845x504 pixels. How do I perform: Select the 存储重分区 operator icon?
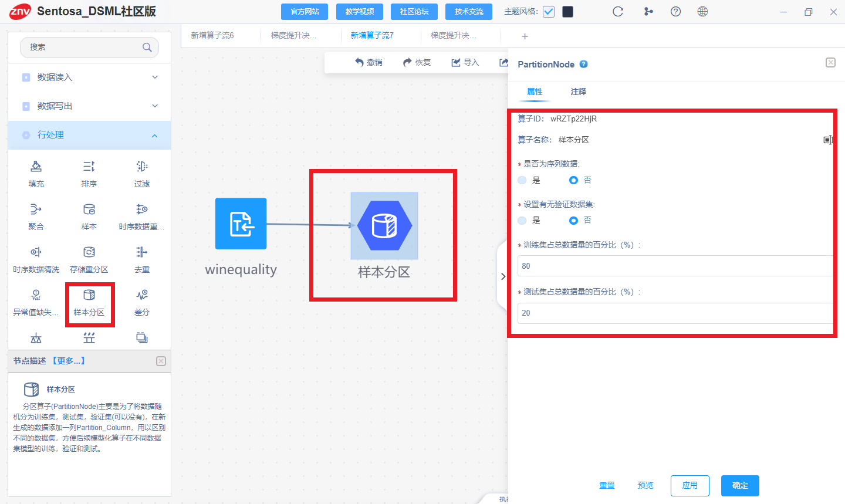pos(89,252)
